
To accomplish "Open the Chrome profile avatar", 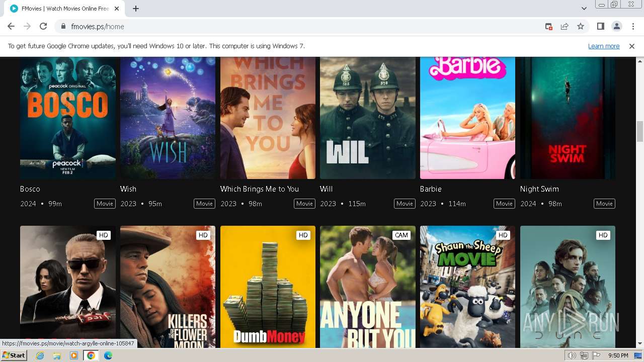I will [x=616, y=27].
